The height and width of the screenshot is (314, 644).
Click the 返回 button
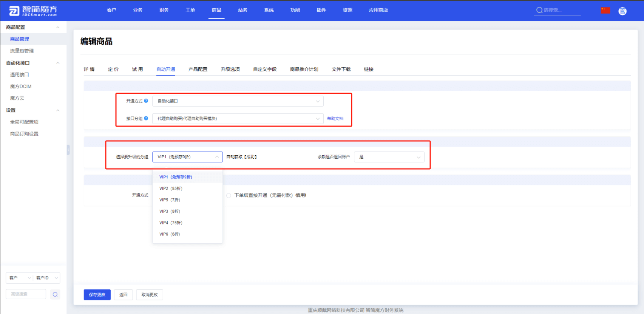point(124,295)
